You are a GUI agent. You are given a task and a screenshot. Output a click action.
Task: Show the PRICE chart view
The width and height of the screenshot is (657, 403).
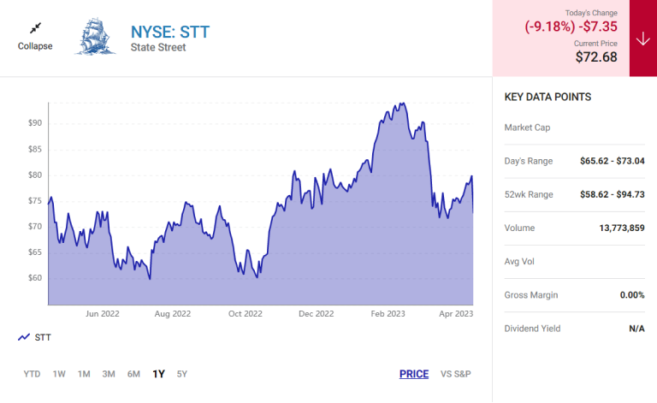[x=414, y=374]
